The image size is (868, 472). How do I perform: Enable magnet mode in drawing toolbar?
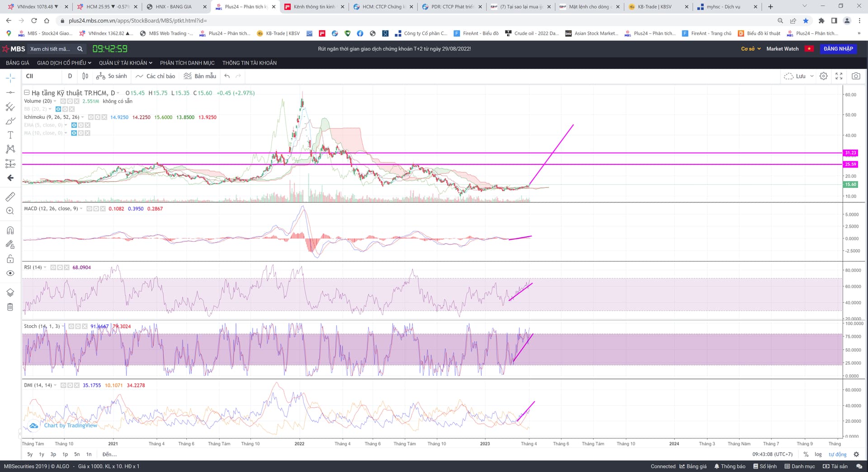10,230
